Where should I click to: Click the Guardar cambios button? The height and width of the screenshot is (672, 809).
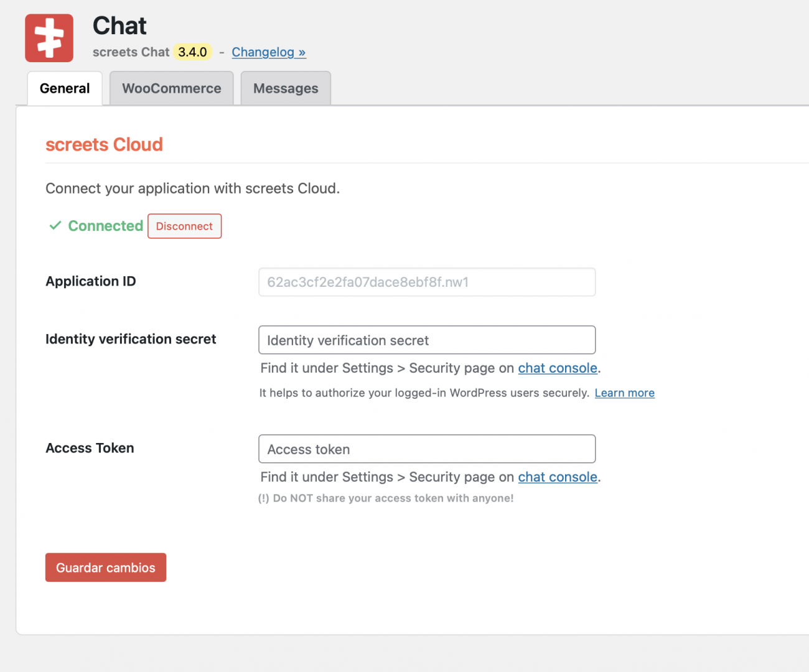[x=106, y=567]
